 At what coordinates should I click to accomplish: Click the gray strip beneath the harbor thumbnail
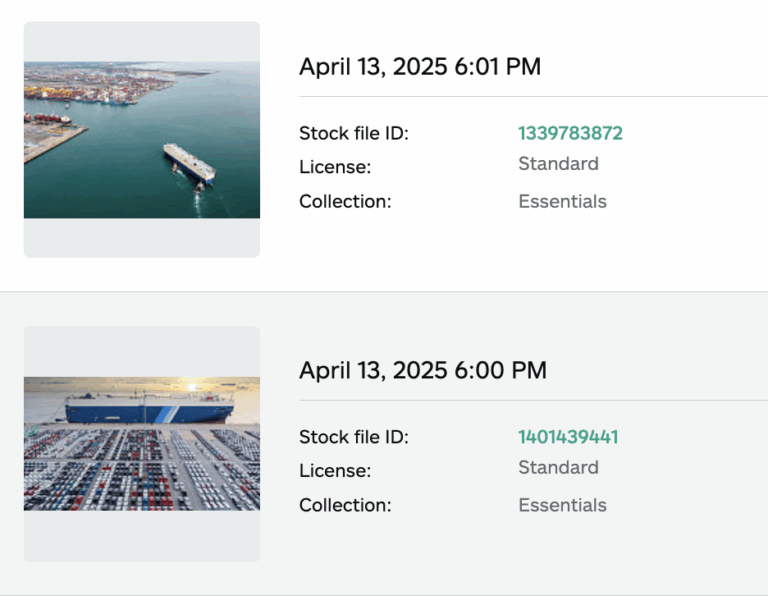(141, 238)
